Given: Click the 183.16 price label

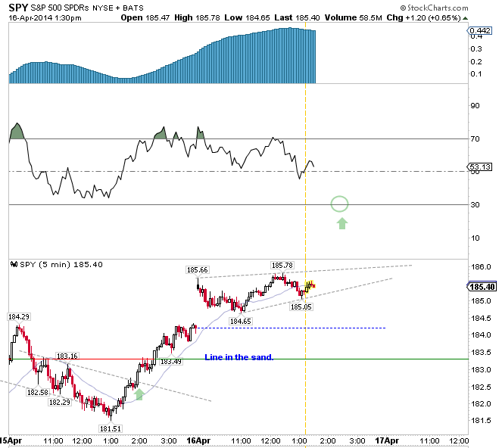Looking at the screenshot, I should (67, 356).
